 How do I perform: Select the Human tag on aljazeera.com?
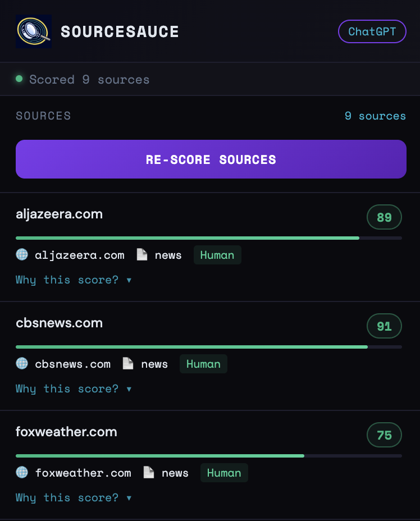point(217,255)
